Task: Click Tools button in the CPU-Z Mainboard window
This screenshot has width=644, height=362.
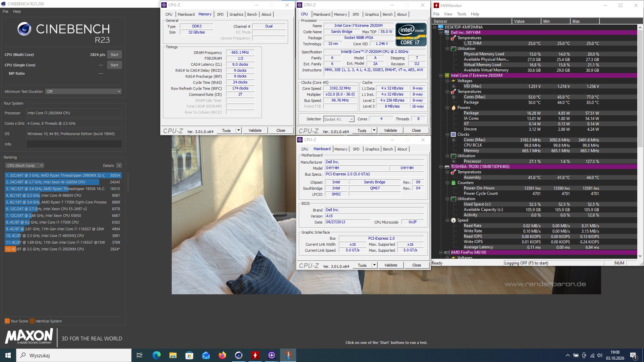Action: pos(362,265)
